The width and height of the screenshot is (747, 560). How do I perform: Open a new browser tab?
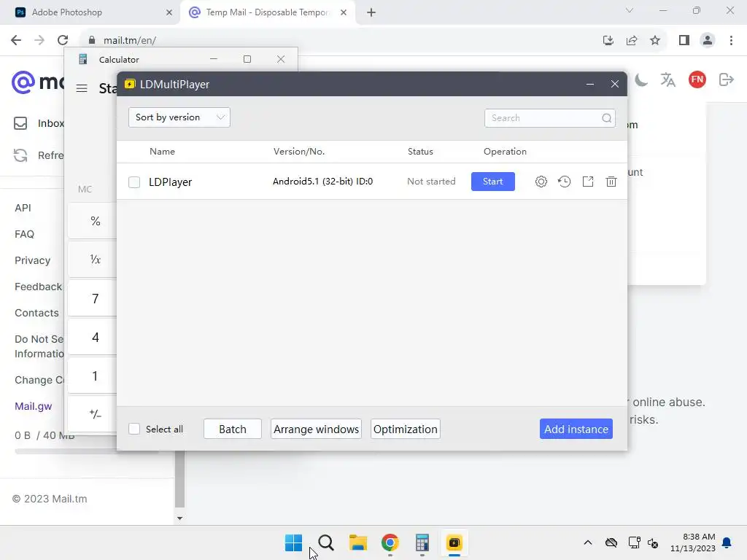tap(371, 12)
